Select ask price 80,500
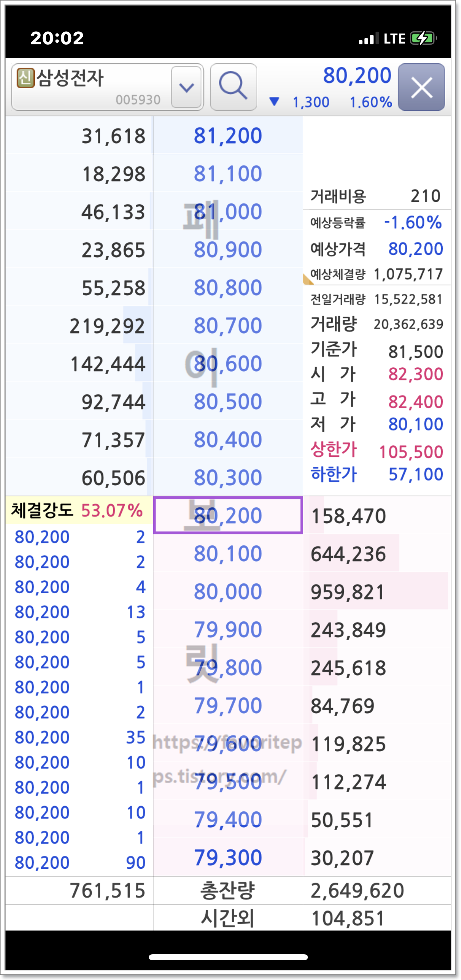The height and width of the screenshot is (980, 461). tap(228, 402)
